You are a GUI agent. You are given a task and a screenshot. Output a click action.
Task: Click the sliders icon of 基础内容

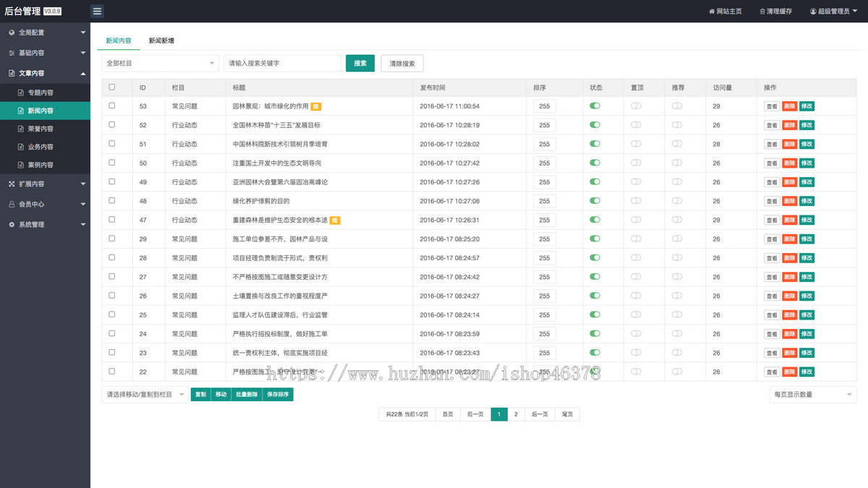(12, 53)
